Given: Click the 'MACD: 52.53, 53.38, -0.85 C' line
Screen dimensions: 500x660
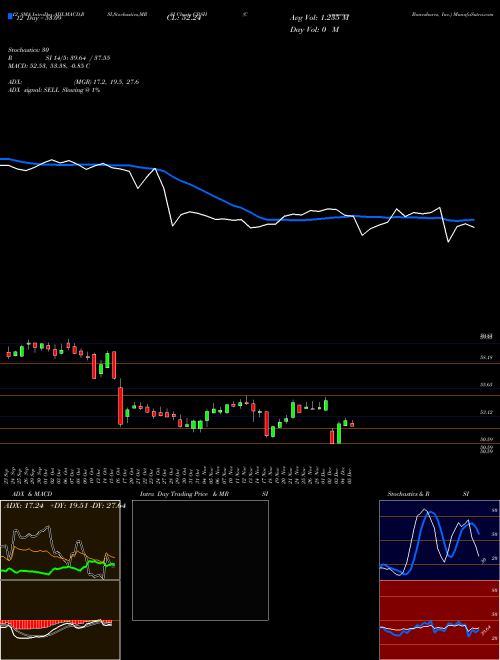Looking at the screenshot, I should [x=49, y=66].
